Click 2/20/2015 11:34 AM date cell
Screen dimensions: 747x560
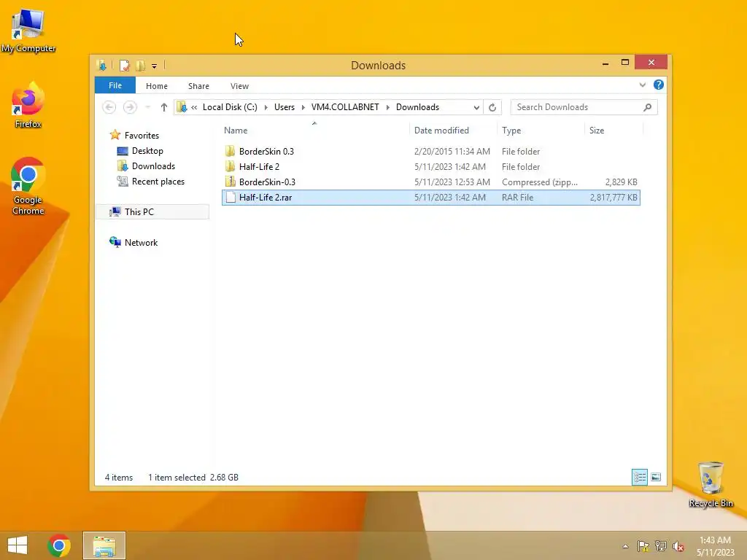click(452, 152)
